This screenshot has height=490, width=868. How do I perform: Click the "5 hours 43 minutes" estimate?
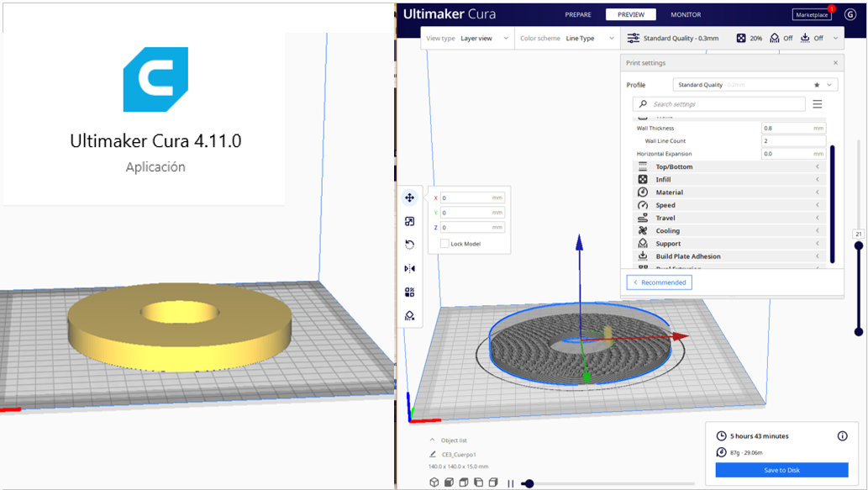point(759,436)
